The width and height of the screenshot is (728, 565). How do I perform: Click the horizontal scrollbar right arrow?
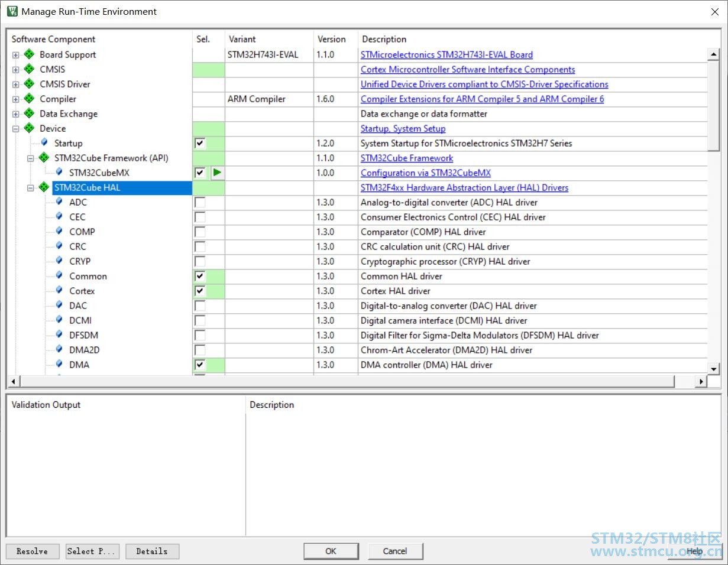pos(701,382)
